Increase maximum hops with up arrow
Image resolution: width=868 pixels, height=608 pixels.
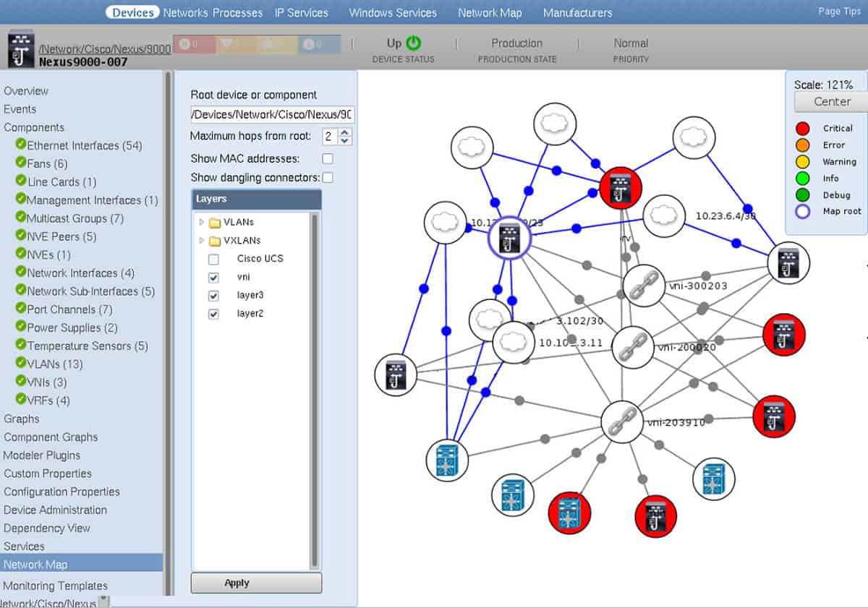[345, 132]
